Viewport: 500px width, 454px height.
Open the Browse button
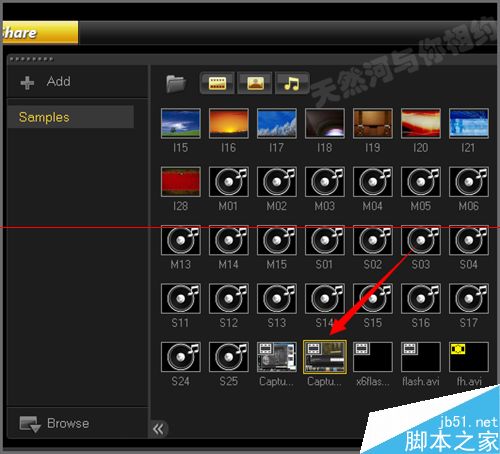(54, 424)
